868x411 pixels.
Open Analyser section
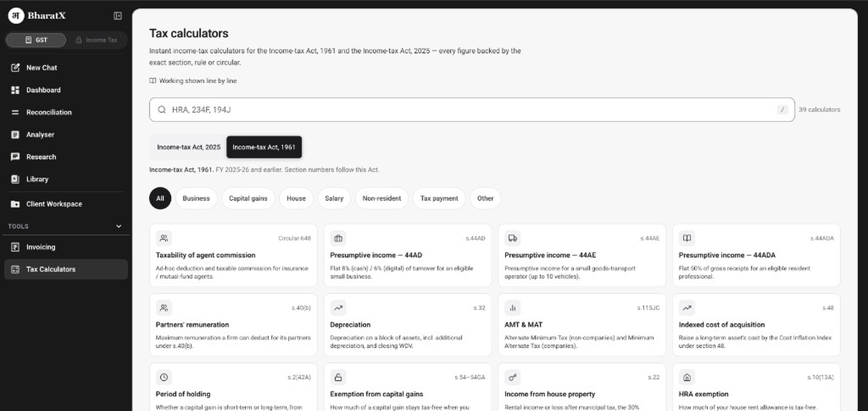coord(66,135)
